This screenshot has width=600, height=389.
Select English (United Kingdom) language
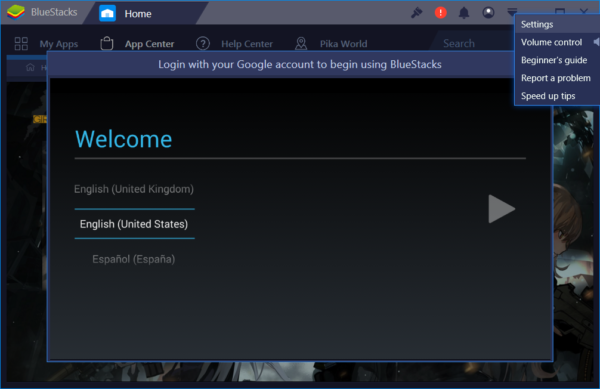tap(134, 189)
